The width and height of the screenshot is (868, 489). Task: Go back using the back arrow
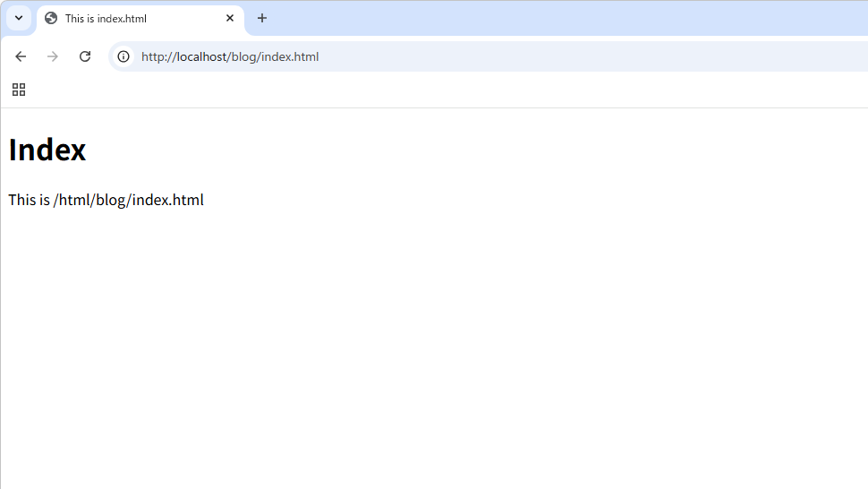pos(21,56)
